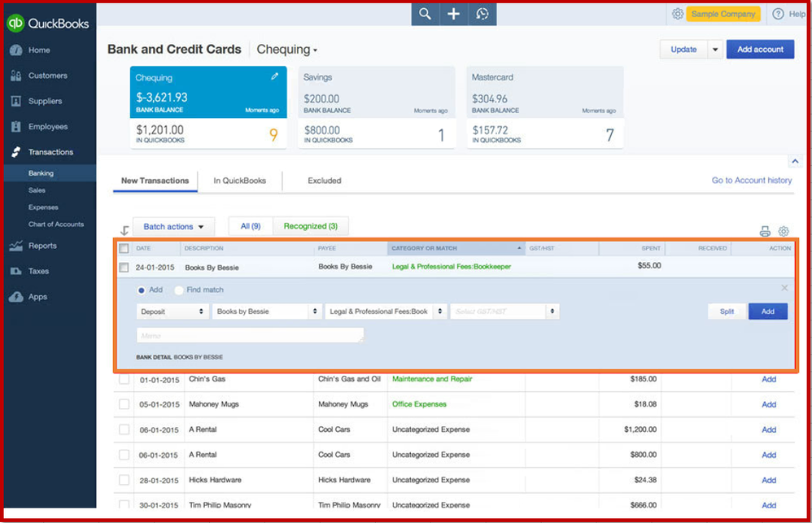Image resolution: width=812 pixels, height=523 pixels.
Task: Click Add link for Chin's Gas row
Action: point(769,379)
